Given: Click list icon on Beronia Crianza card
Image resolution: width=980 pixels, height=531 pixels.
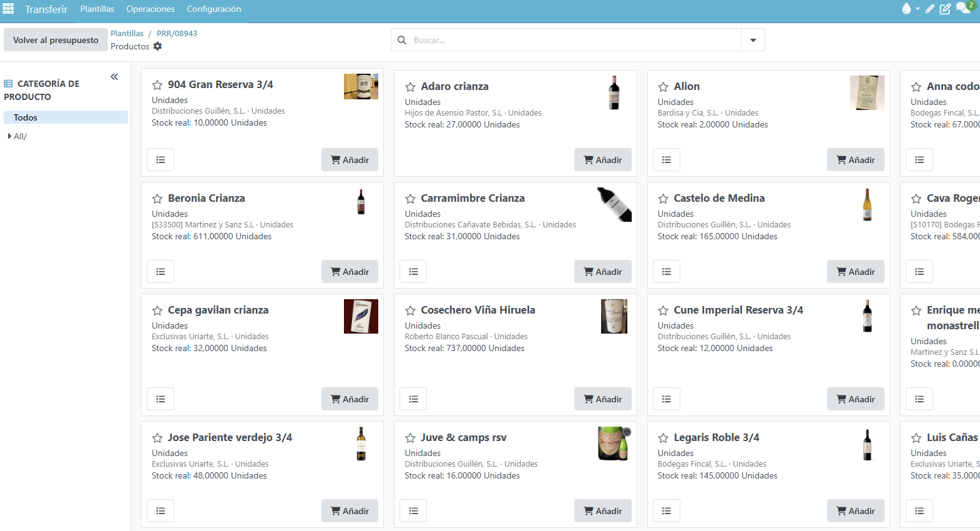Looking at the screenshot, I should (160, 272).
